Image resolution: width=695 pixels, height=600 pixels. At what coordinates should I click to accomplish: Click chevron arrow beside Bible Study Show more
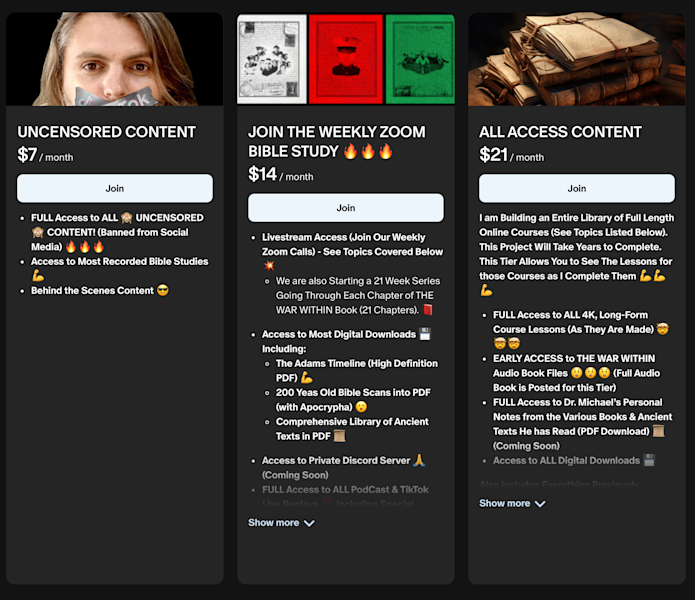tap(309, 523)
